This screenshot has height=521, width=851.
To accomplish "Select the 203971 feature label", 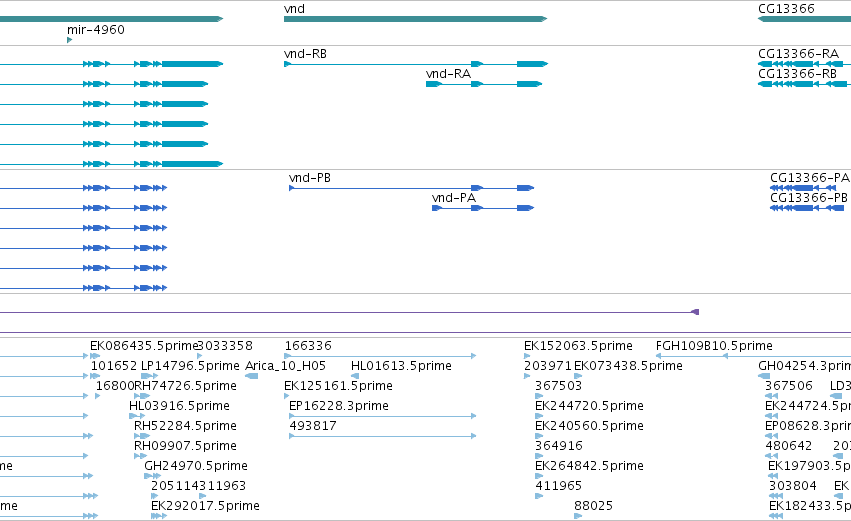I will pyautogui.click(x=548, y=366).
